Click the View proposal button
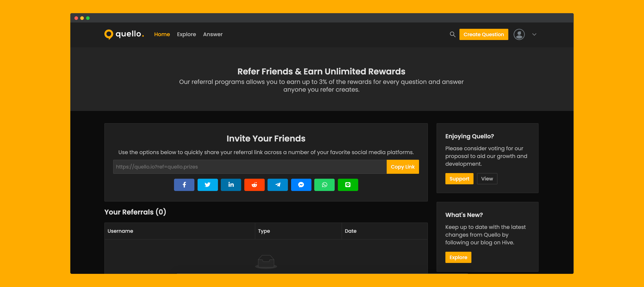This screenshot has height=287, width=644. (487, 179)
